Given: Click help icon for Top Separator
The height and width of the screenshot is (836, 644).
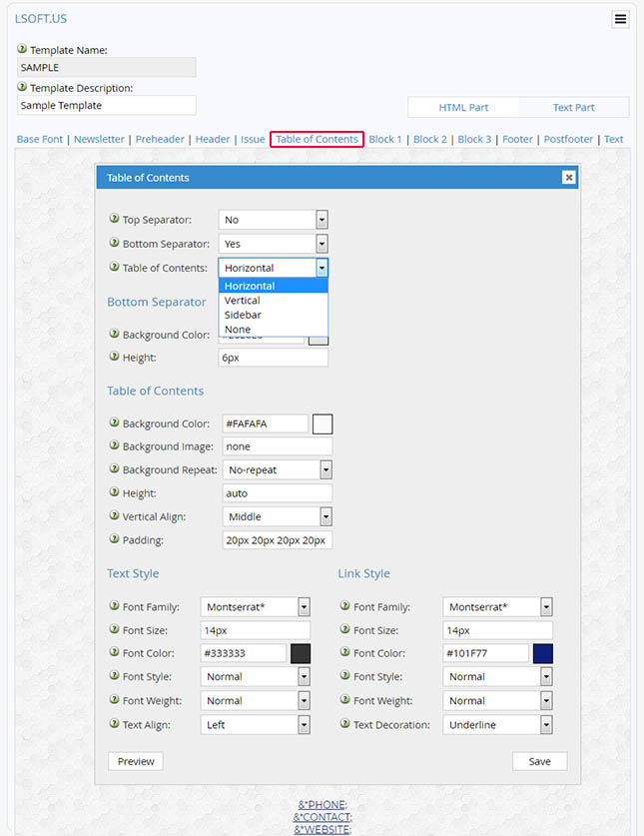Looking at the screenshot, I should click(114, 218).
